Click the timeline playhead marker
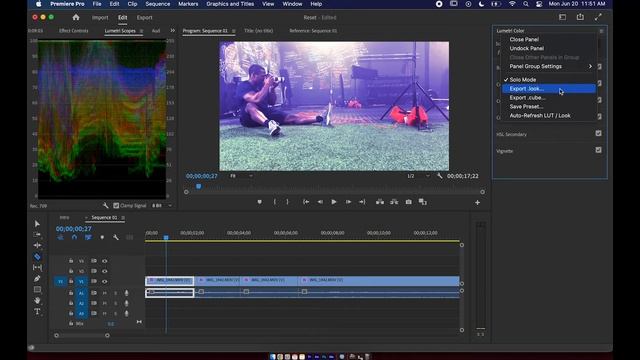640x360 pixels. click(x=166, y=237)
